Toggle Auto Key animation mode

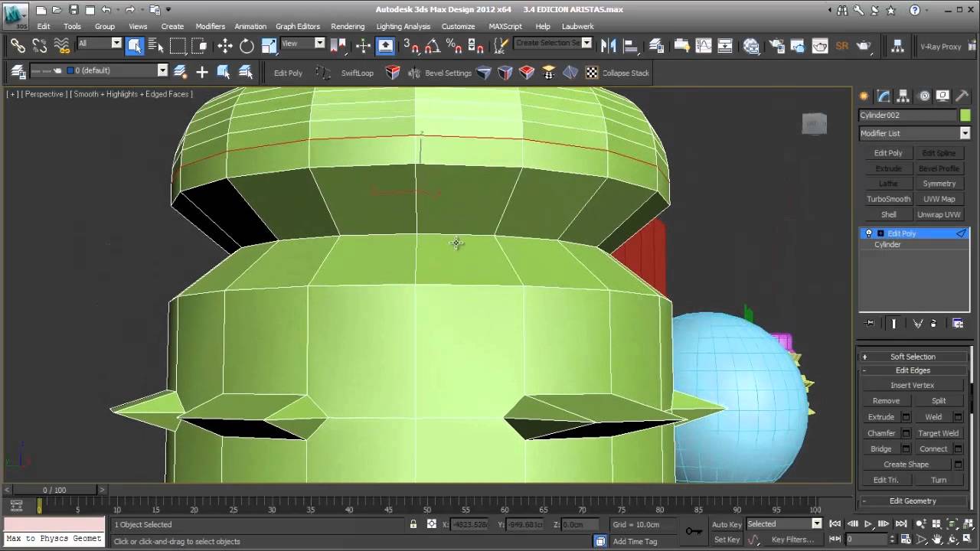click(727, 524)
